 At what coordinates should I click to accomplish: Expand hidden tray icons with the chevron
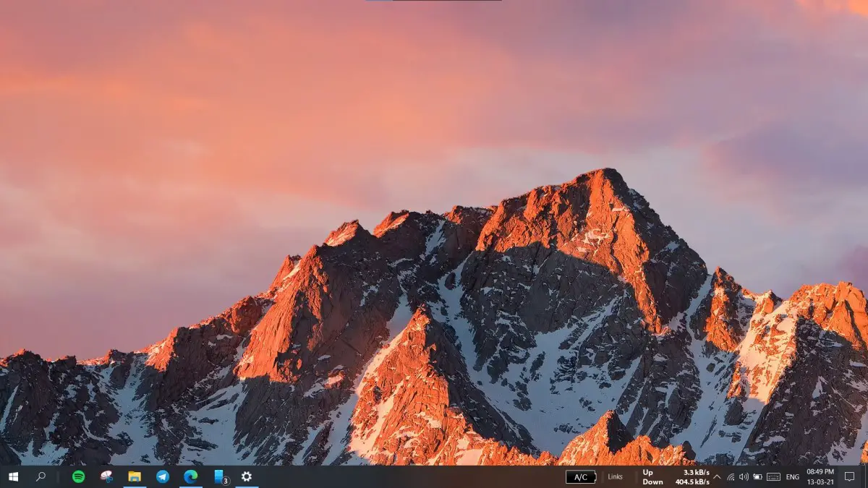pos(716,476)
